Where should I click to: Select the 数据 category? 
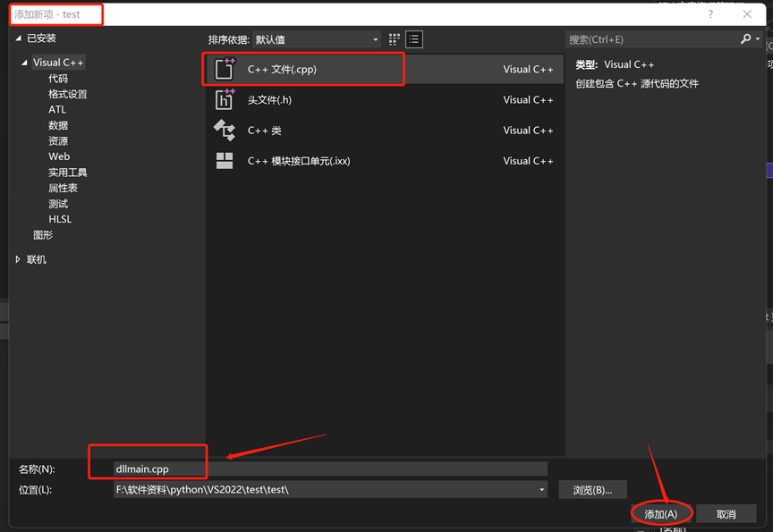(57, 125)
